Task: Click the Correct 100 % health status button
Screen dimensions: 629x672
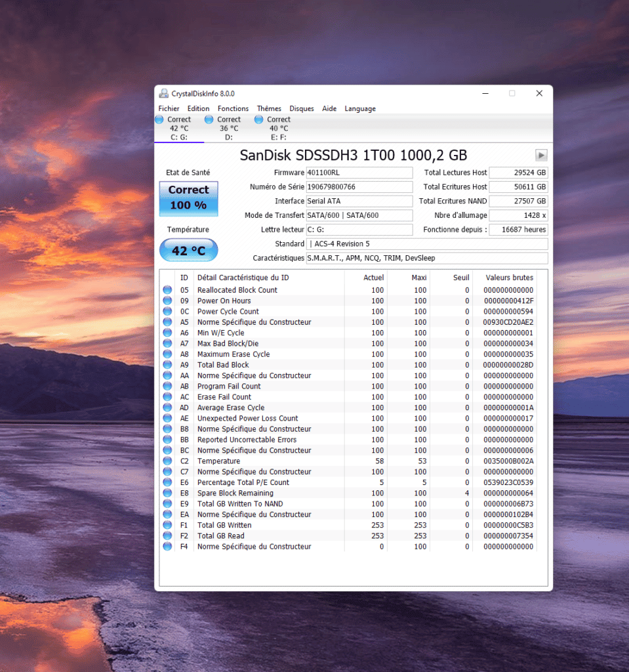Action: [x=188, y=198]
